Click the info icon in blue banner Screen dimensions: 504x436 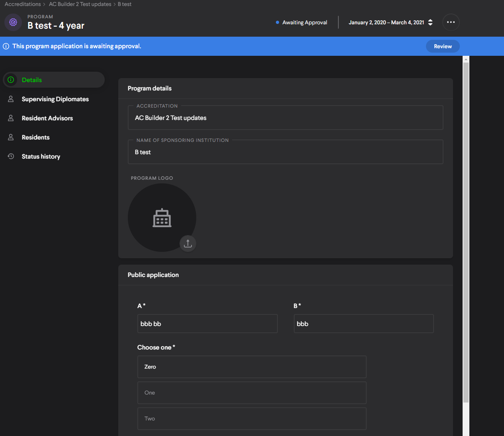(x=6, y=46)
